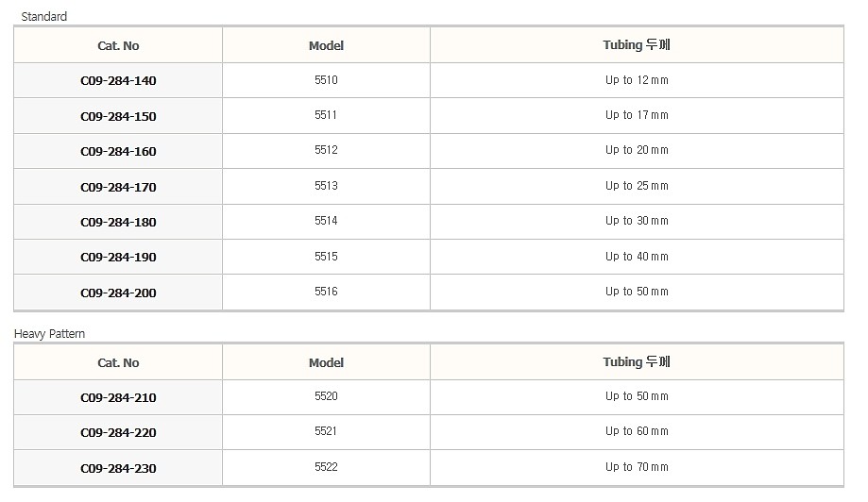Select model 5513 cell
The image size is (868, 502).
(326, 186)
